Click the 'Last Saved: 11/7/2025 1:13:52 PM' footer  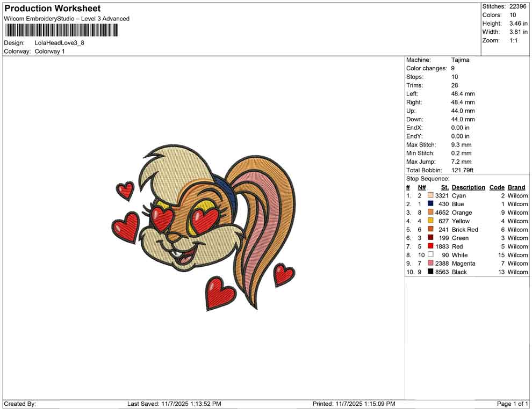pyautogui.click(x=174, y=404)
